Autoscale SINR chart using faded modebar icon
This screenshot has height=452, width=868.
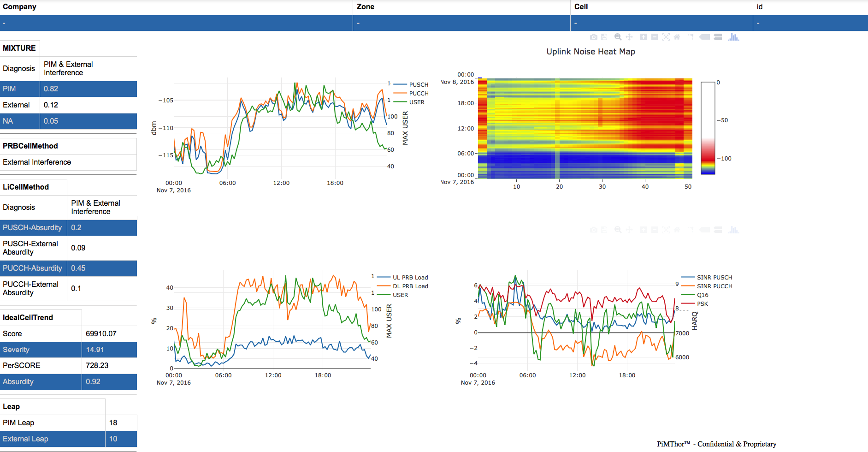[x=666, y=230]
